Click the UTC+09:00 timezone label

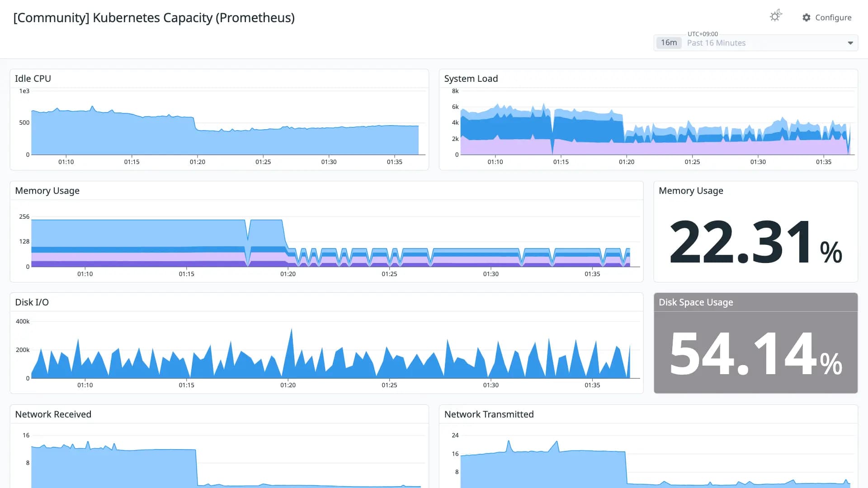[703, 34]
